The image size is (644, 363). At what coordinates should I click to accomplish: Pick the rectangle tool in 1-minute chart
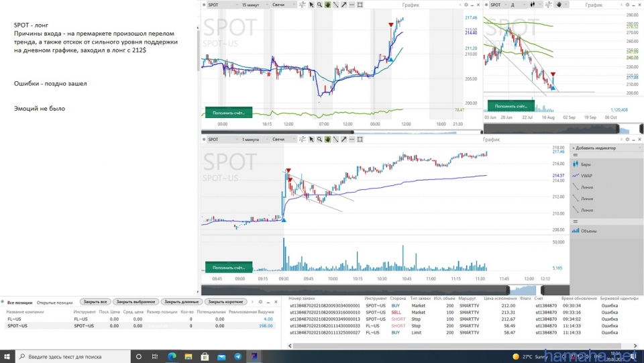click(x=360, y=140)
